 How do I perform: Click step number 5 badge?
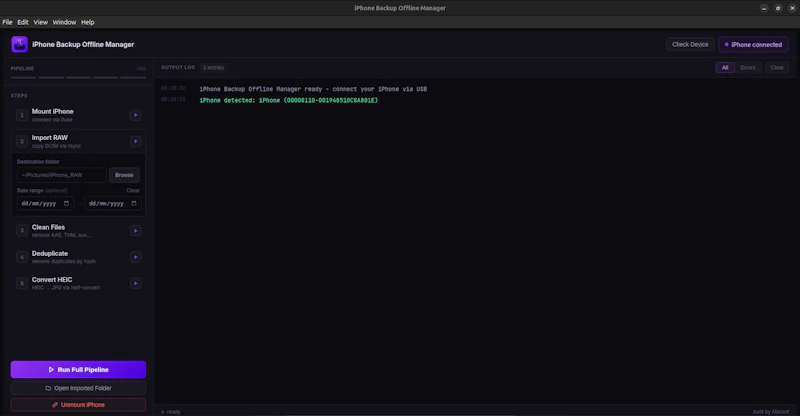[22, 283]
